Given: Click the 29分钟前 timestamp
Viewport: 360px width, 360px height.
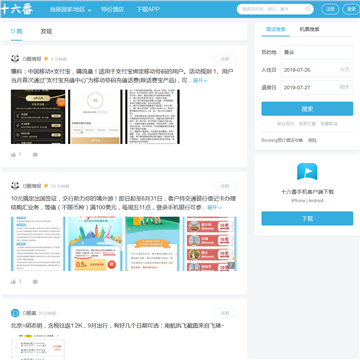Looking at the screenshot, I should [60, 186].
